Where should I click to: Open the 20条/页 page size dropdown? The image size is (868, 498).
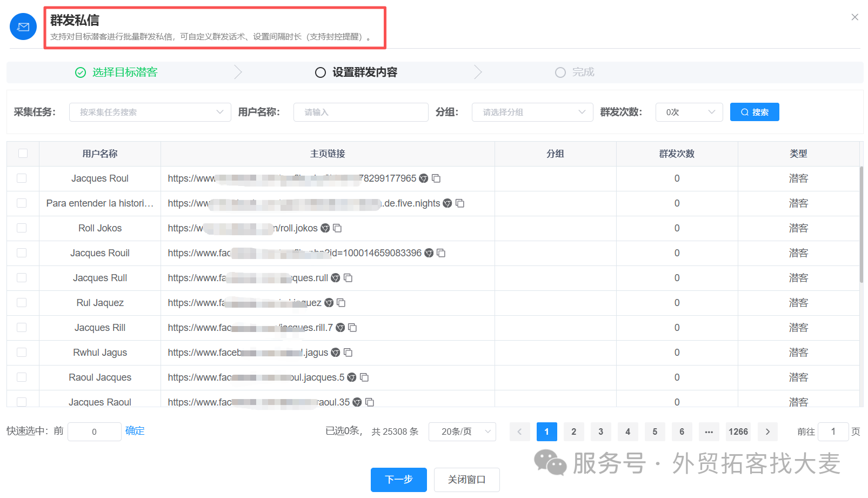(x=462, y=431)
